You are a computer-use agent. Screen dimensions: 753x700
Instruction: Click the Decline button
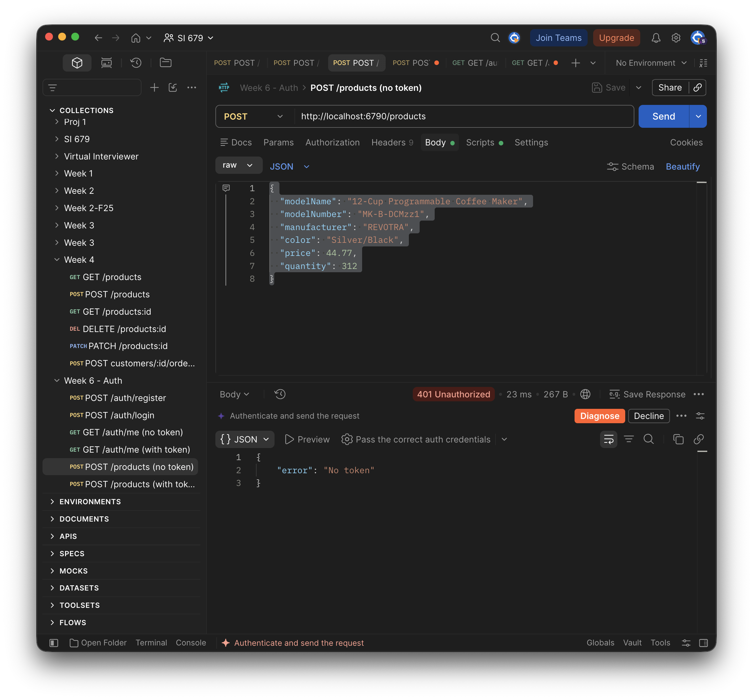click(648, 416)
